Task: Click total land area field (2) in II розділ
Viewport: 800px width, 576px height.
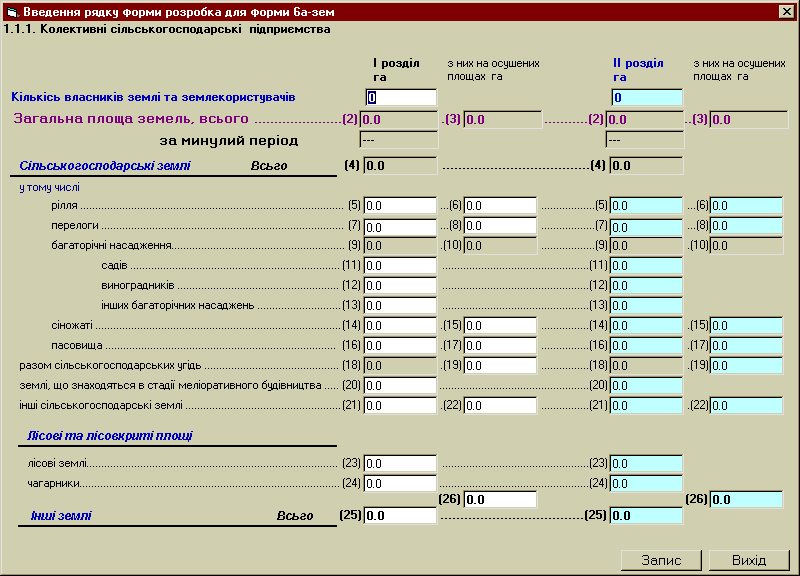Action: 645,120
